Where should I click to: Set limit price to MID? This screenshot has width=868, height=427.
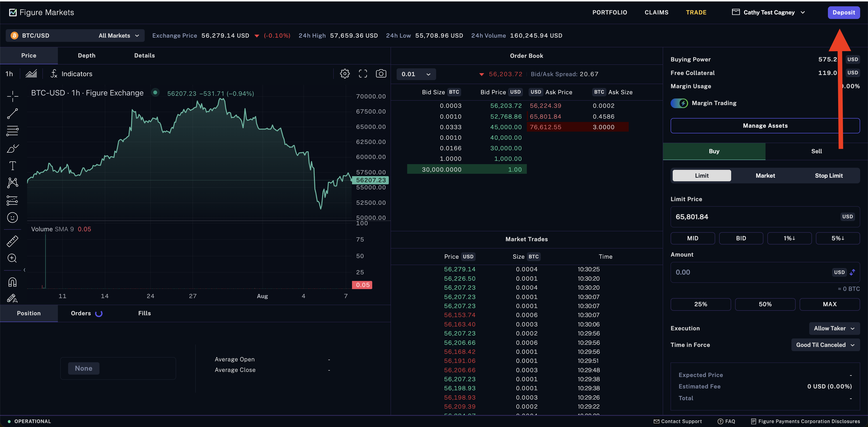693,238
